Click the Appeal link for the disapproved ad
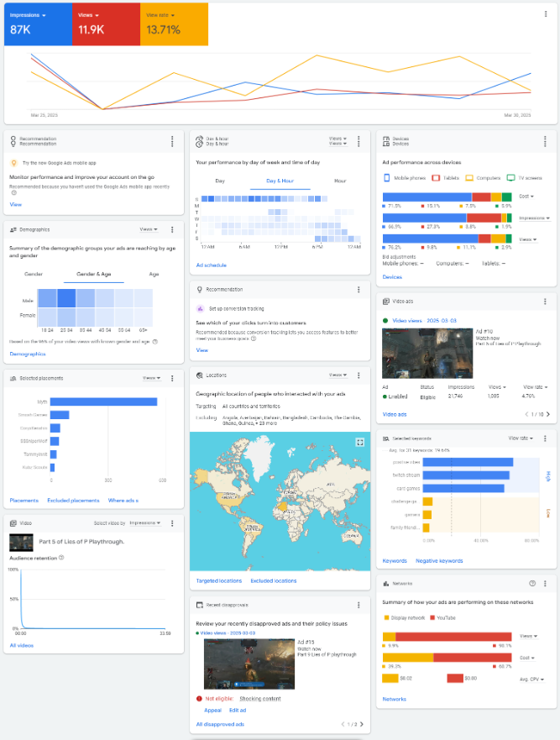Image resolution: width=560 pixels, height=740 pixels. point(212,710)
